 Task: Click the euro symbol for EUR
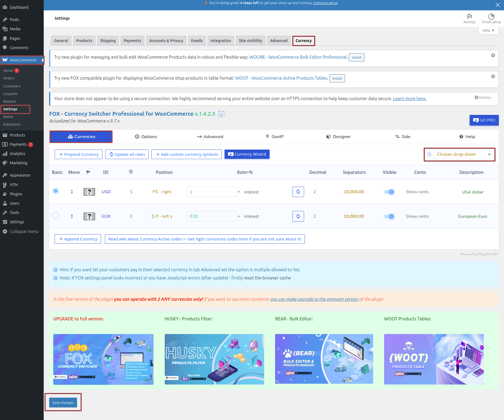pos(131,216)
